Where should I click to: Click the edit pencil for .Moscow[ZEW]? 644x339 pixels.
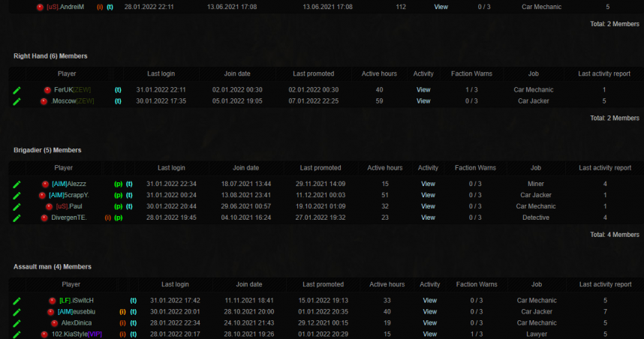17,101
